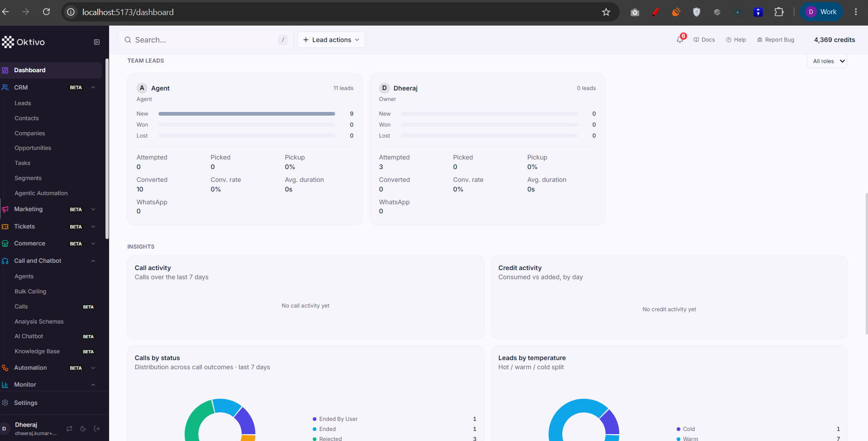Click the browser address bar URL
The height and width of the screenshot is (441, 868).
pyautogui.click(x=128, y=12)
